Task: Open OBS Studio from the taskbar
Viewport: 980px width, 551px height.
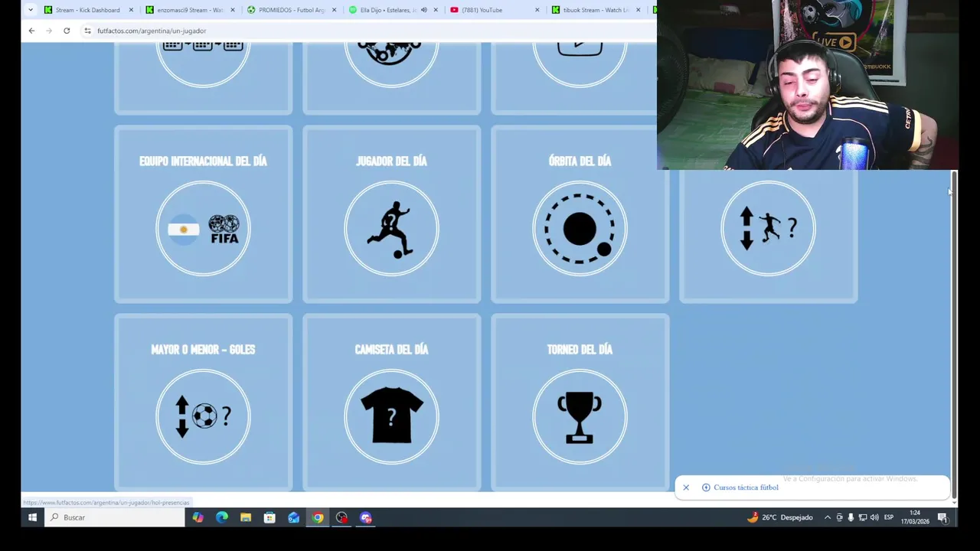Action: [341, 517]
